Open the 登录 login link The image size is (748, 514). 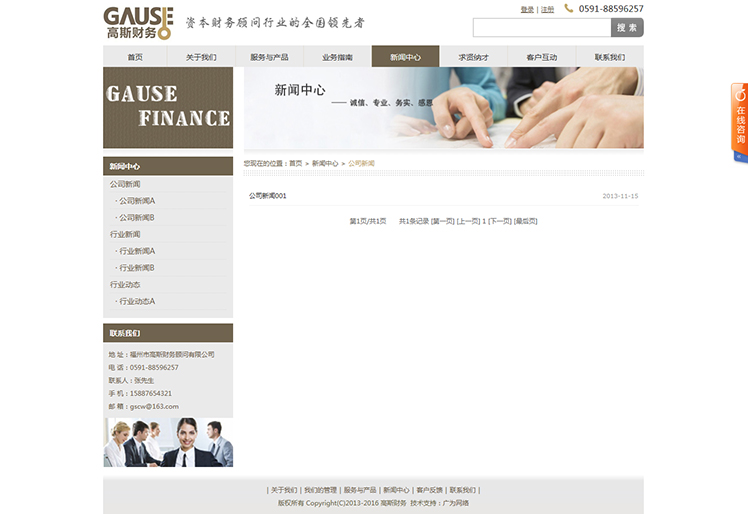click(527, 9)
